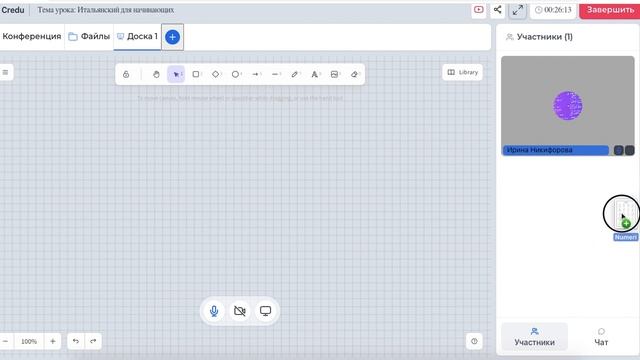Open the Участники bottom tab
This screenshot has height=360, width=640.
click(x=534, y=337)
